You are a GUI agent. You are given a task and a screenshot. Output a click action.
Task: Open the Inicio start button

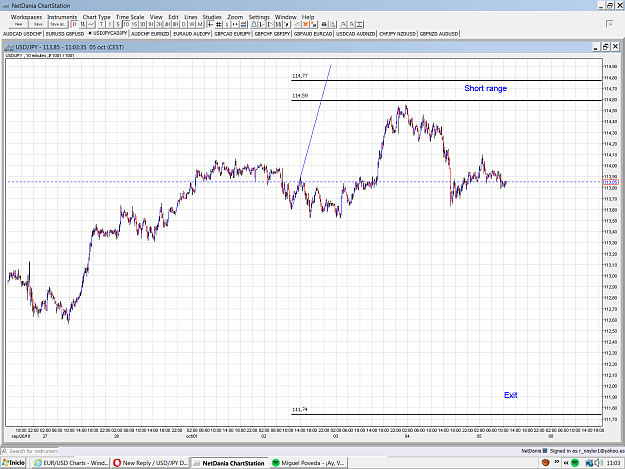(x=14, y=463)
